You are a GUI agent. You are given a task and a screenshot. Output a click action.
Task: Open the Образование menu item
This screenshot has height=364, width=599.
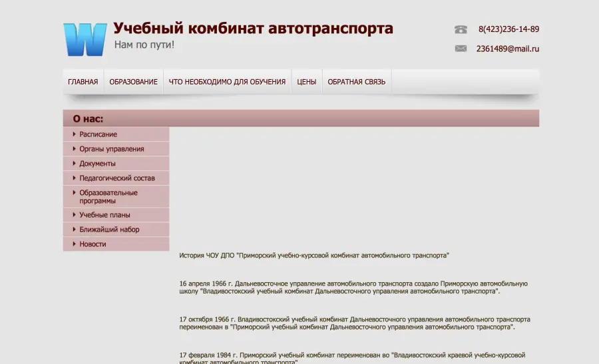tap(133, 82)
